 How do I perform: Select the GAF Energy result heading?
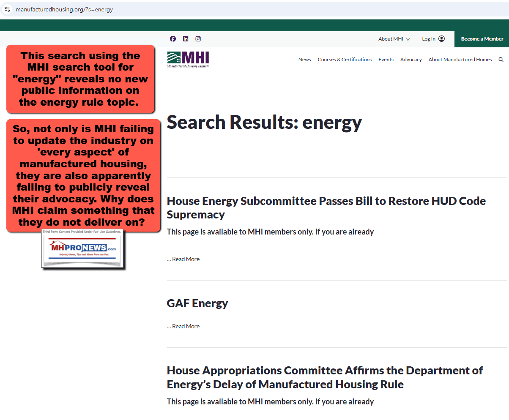[197, 303]
